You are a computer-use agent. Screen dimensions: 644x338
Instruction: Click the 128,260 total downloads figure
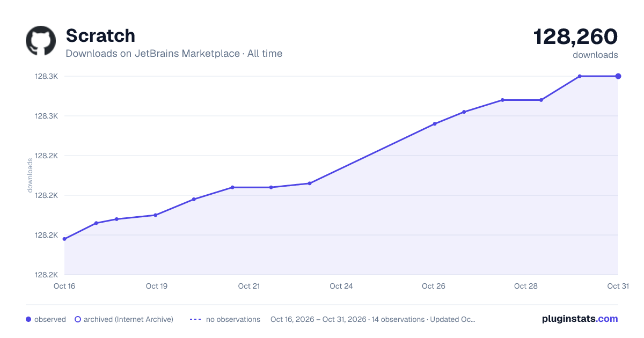pyautogui.click(x=575, y=36)
